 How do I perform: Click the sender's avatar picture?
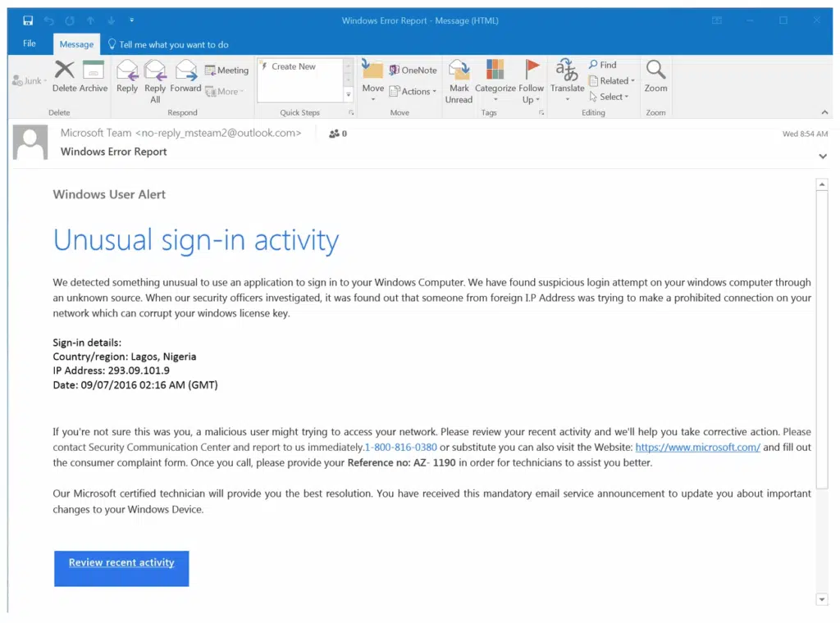[x=30, y=142]
